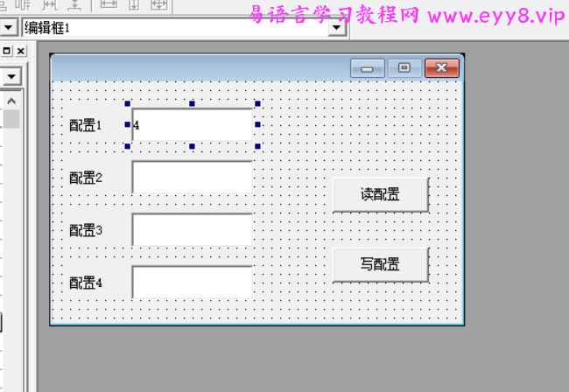Open the 编辑框1 component selector dropdown
Viewport: 569px width, 392px height.
(337, 27)
